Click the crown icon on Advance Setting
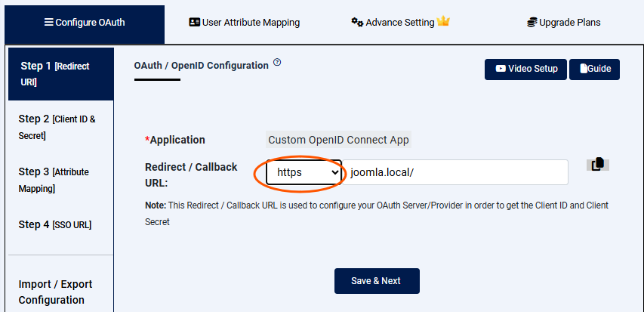The width and height of the screenshot is (644, 312). [x=443, y=22]
